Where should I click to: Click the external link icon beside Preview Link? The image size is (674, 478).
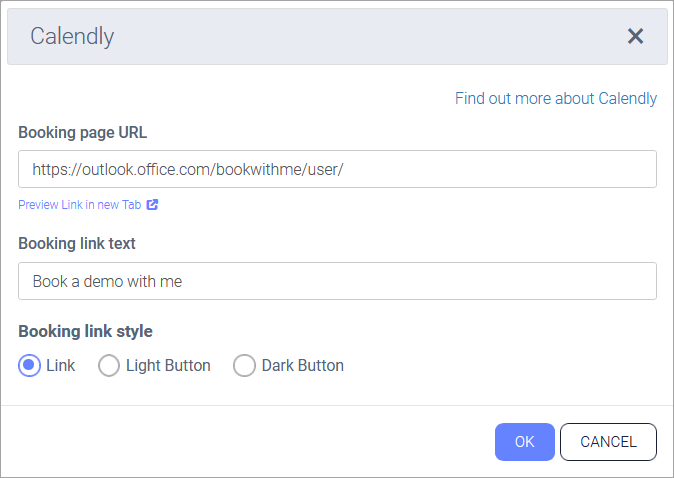tap(153, 205)
